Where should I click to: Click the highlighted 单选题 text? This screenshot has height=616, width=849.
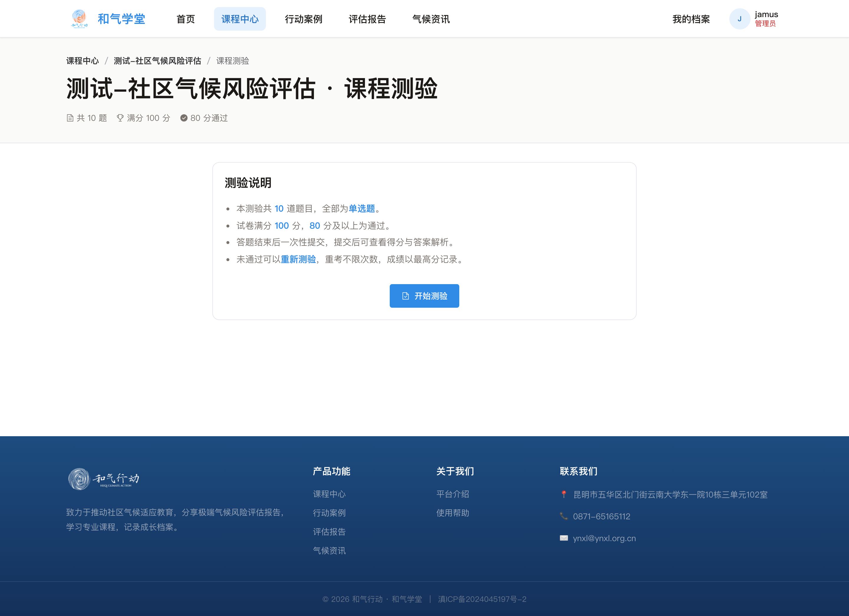tap(362, 208)
